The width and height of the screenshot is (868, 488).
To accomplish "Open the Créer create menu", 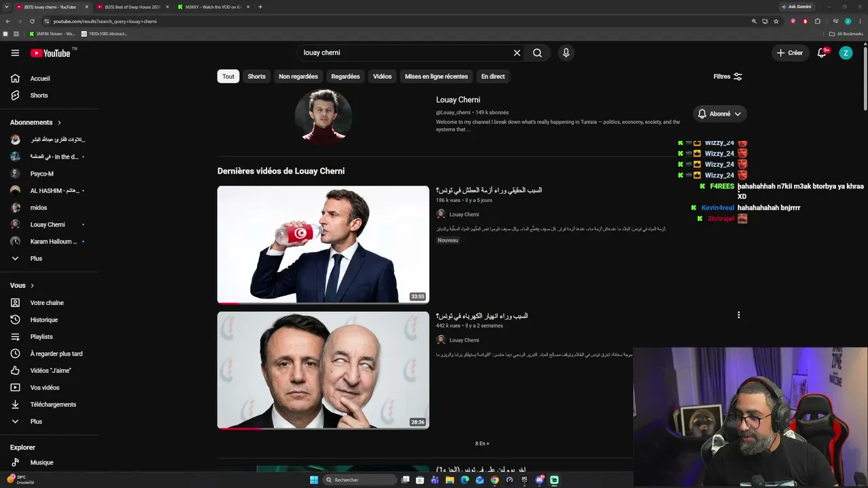I will coord(790,53).
